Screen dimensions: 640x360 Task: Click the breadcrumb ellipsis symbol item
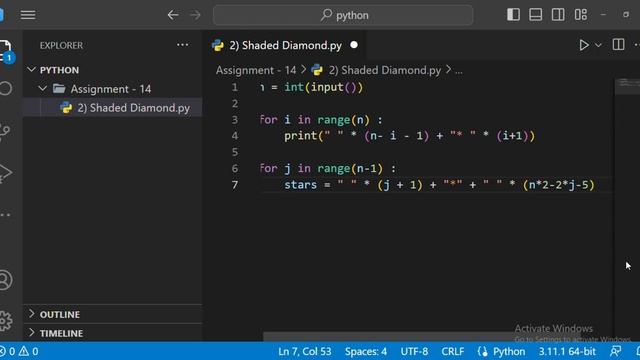tap(459, 71)
